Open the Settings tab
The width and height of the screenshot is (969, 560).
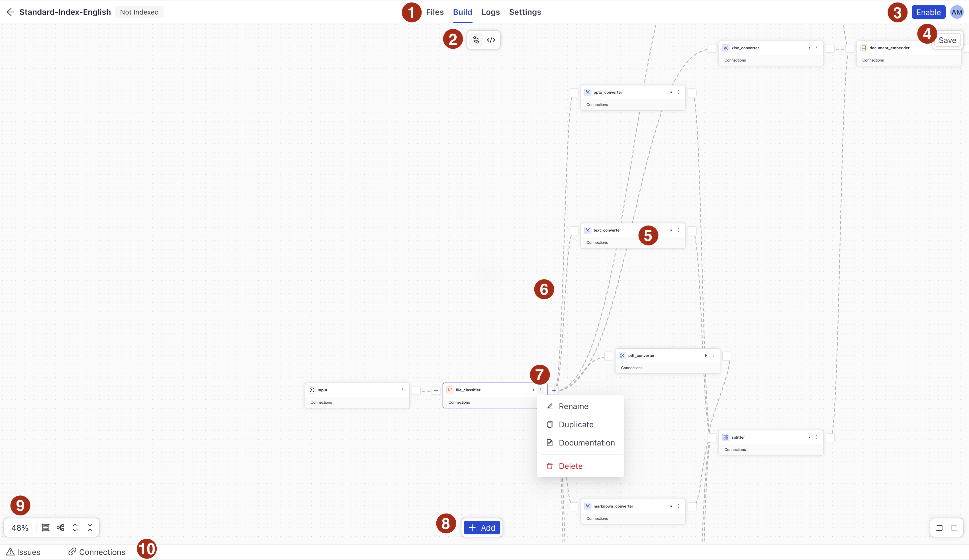(x=525, y=12)
